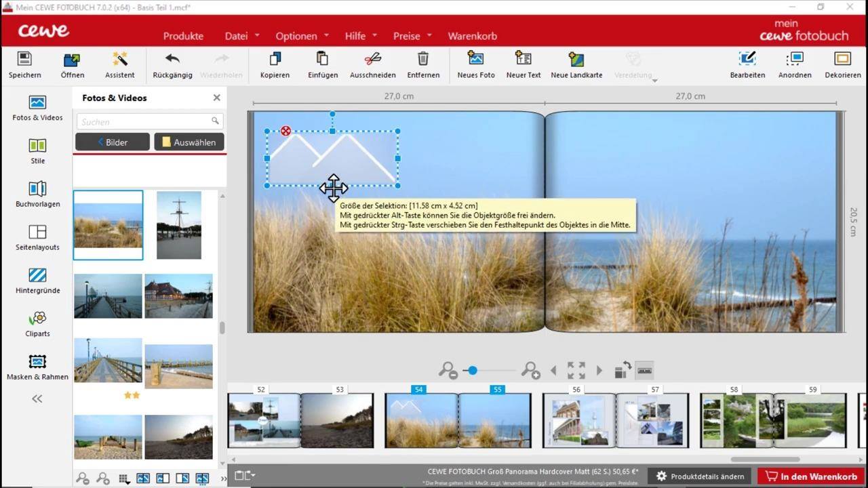Add a map with Neue Landkarte
868x488 pixels.
click(x=576, y=65)
